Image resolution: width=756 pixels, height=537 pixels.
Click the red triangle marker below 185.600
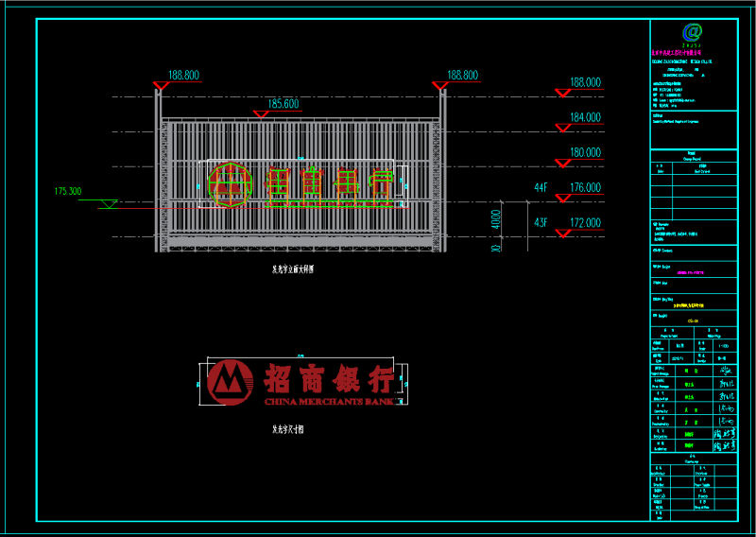click(261, 113)
